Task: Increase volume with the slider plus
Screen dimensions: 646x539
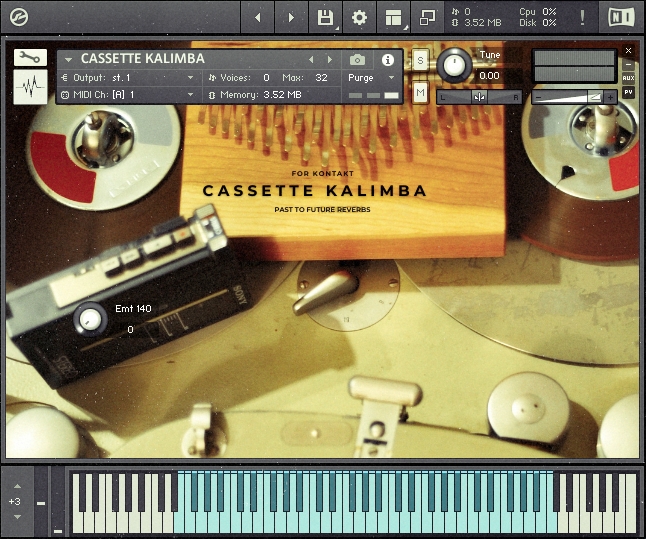Action: click(610, 98)
